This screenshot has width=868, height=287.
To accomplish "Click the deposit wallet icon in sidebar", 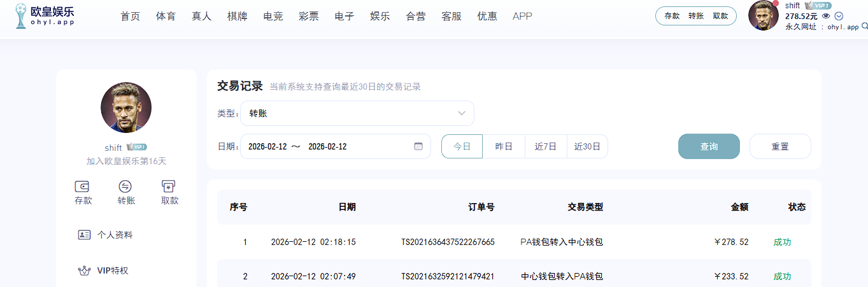I will pyautogui.click(x=82, y=186).
